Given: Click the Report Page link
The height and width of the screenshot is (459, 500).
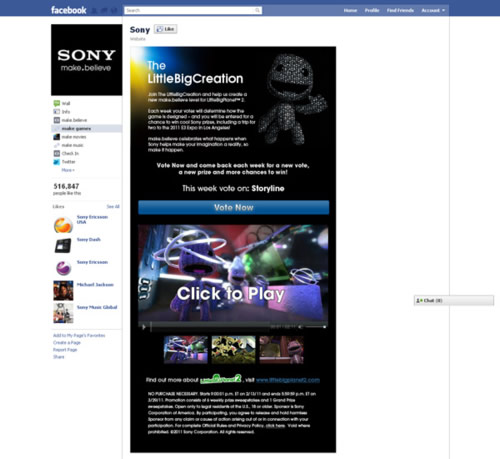Looking at the screenshot, I should (x=65, y=350).
